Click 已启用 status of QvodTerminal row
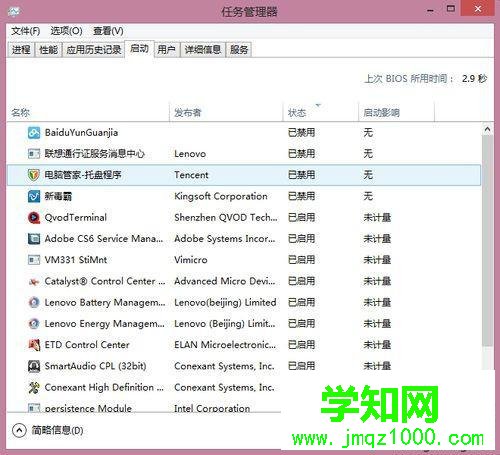 301,218
